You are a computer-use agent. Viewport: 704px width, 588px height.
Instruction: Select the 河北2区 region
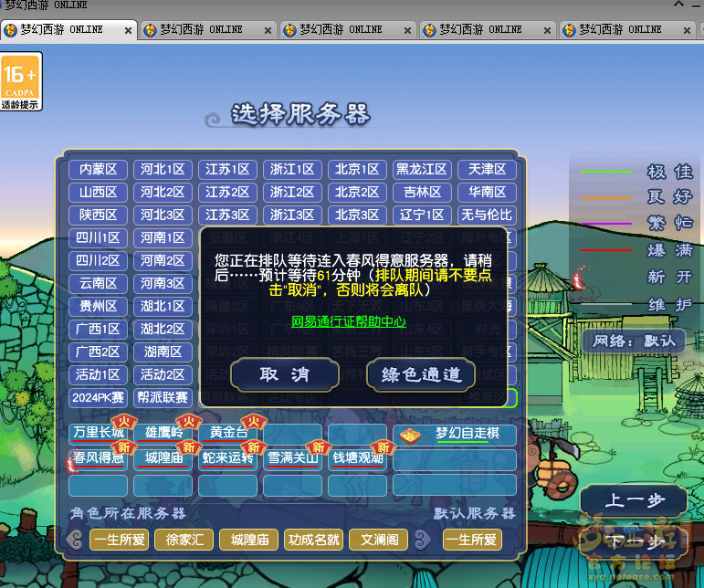pos(163,192)
